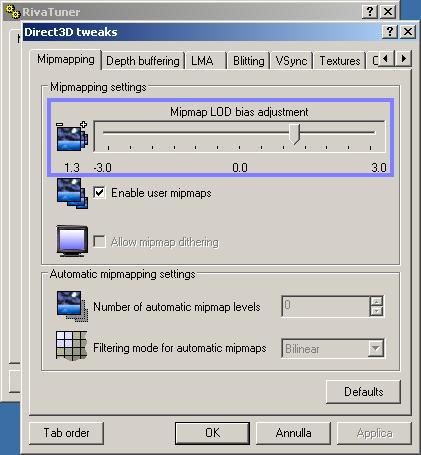This screenshot has width=421, height=455.
Task: Click the 'Number of automatic mipmap levels' label
Action: tap(177, 307)
